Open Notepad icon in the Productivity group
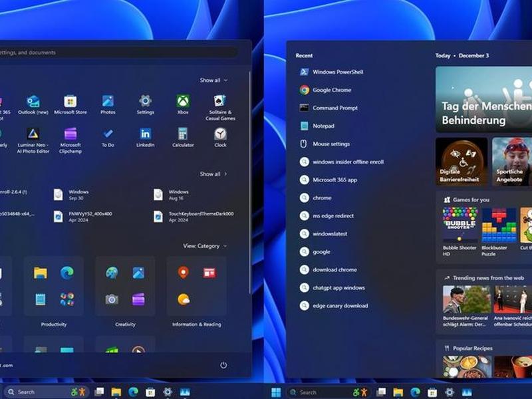532x399 pixels. point(41,299)
